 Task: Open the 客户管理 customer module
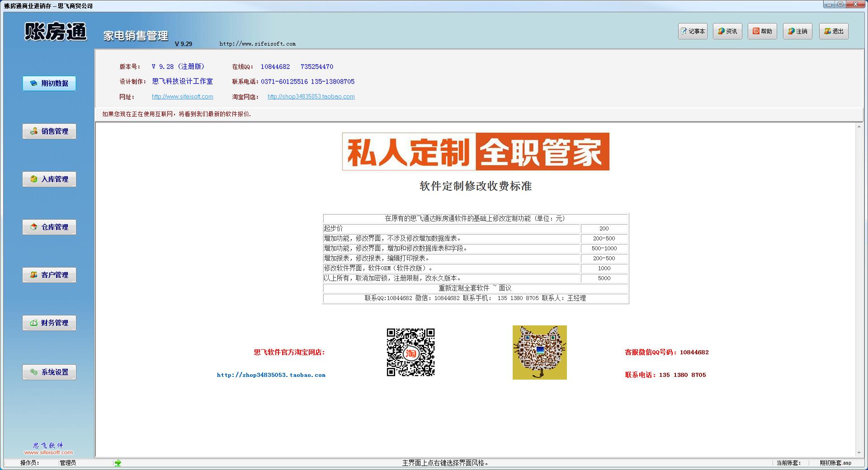(49, 275)
